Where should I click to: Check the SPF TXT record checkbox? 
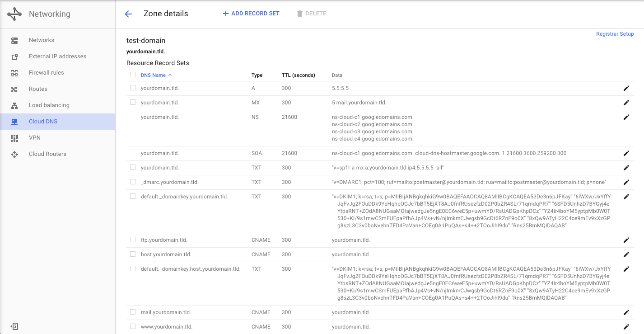tap(133, 167)
